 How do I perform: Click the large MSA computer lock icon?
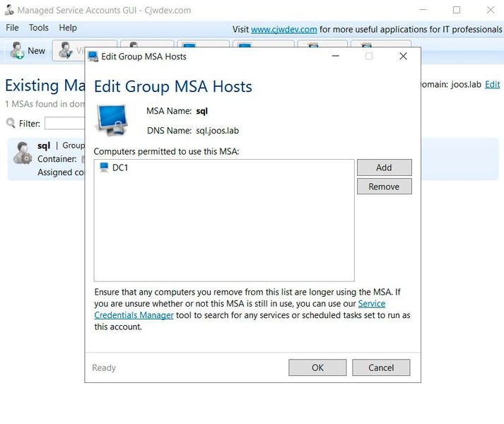(112, 120)
